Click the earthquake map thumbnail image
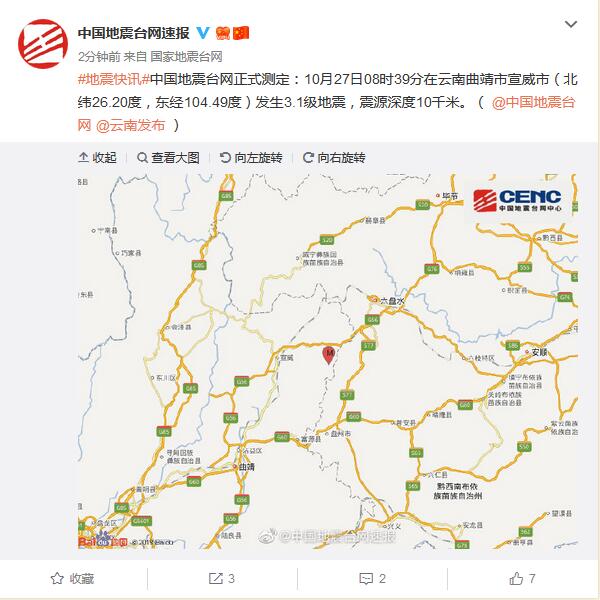The height and width of the screenshot is (600, 600). [x=328, y=361]
